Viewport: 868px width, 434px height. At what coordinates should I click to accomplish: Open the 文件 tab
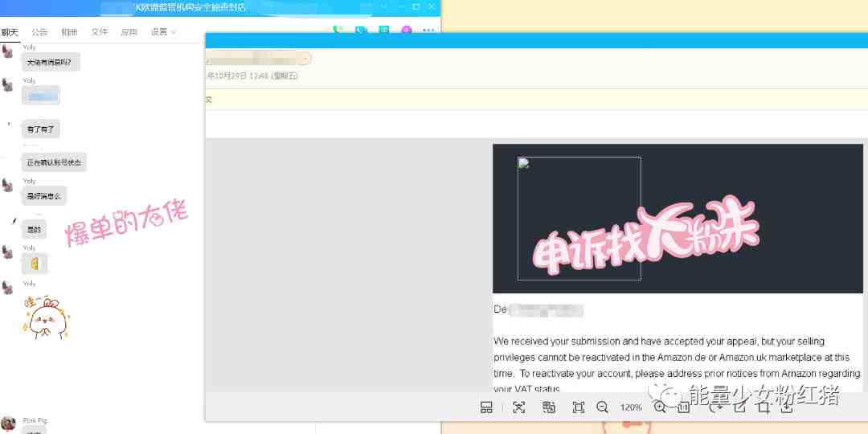click(x=100, y=32)
